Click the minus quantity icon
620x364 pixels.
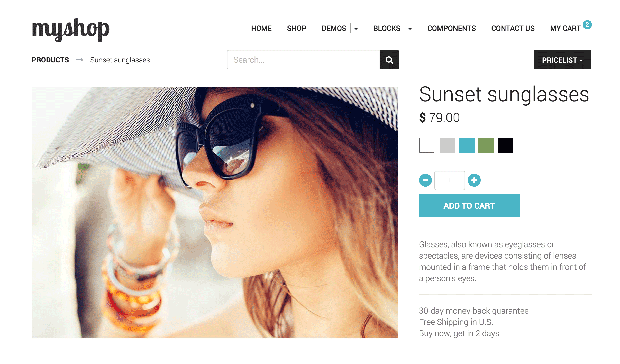point(425,180)
